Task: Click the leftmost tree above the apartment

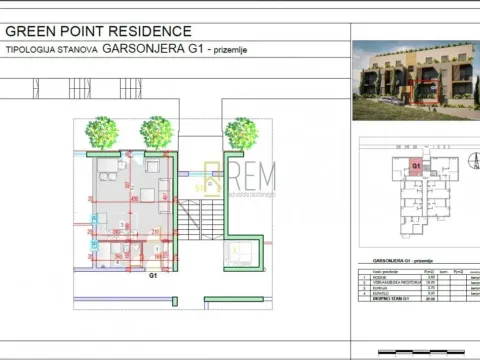Action: pos(102,133)
